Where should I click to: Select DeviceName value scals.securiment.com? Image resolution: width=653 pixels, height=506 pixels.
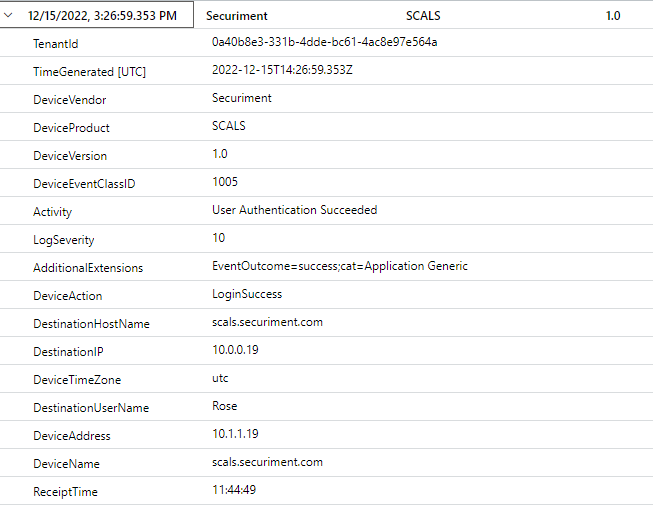click(267, 462)
